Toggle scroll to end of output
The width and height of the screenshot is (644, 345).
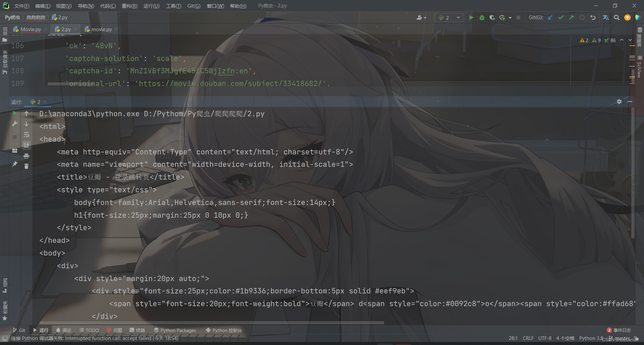[26, 145]
